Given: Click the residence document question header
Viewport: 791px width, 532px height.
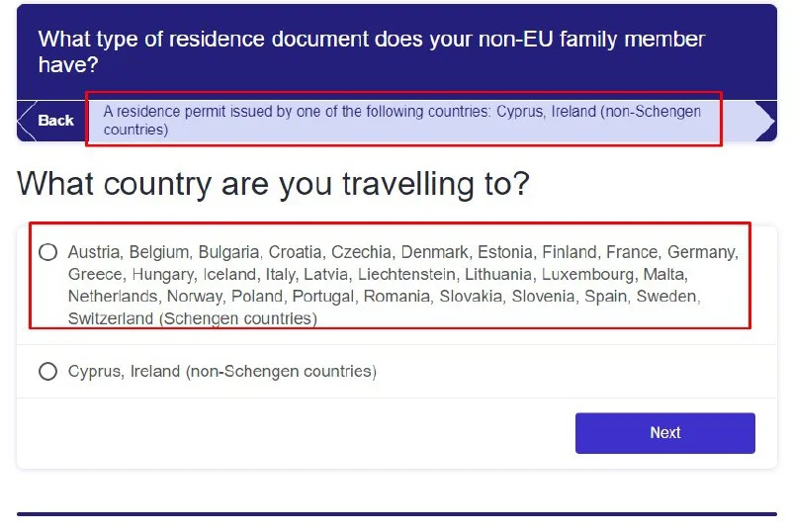Looking at the screenshot, I should (371, 51).
